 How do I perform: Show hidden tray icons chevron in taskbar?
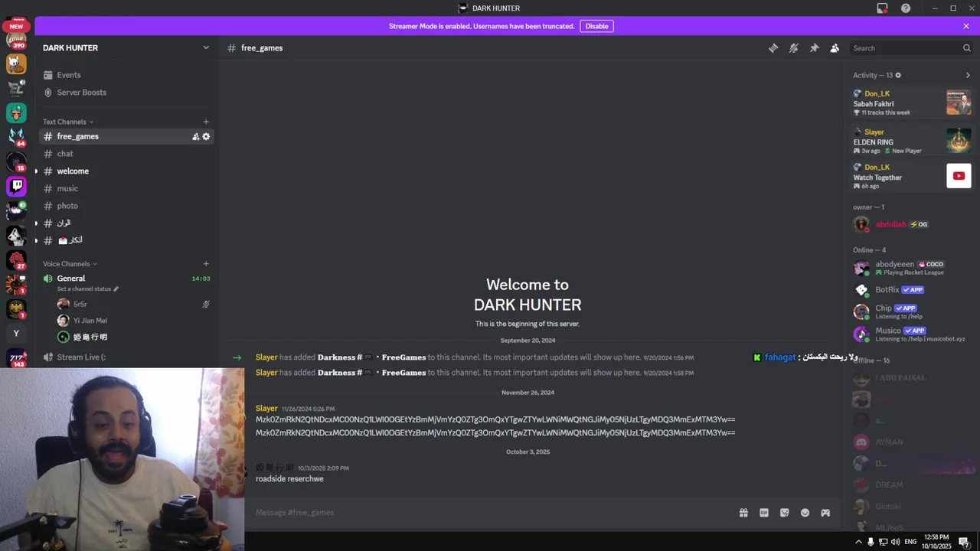click(x=857, y=542)
